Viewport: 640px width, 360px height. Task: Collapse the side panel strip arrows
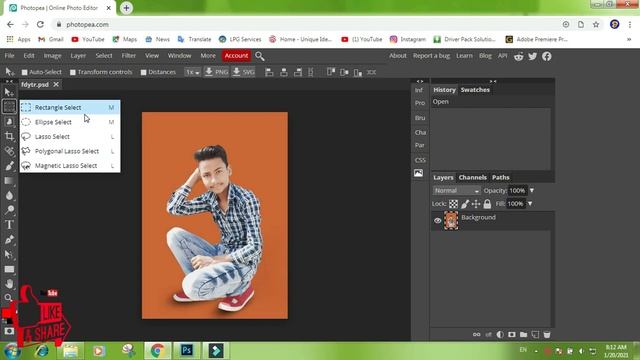[x=420, y=81]
